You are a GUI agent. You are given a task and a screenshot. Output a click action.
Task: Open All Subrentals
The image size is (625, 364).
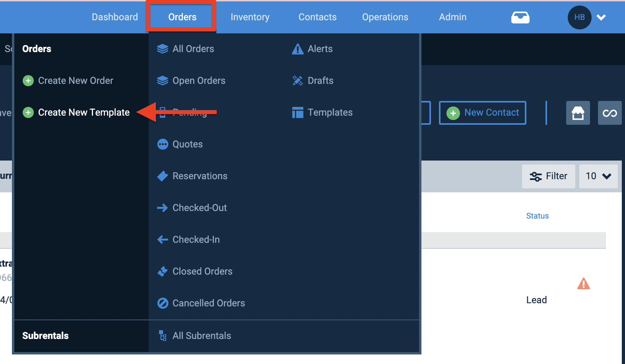click(202, 336)
